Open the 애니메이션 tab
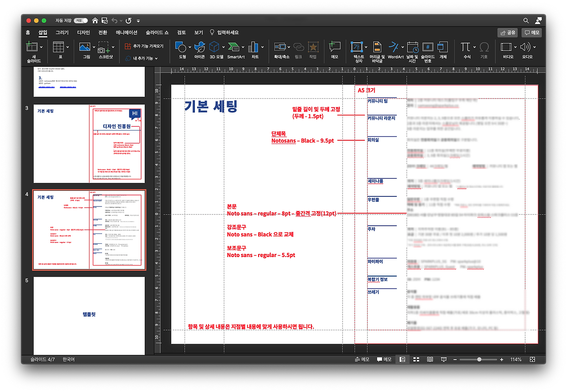 (126, 33)
